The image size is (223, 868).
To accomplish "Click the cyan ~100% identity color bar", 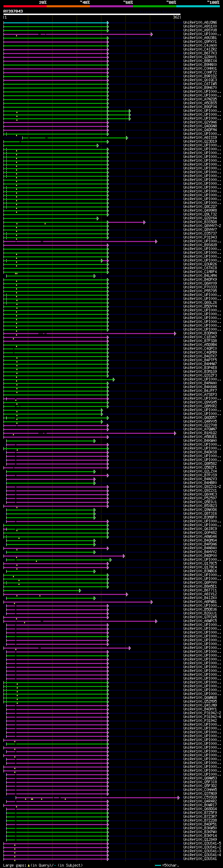I will pyautogui.click(x=198, y=6).
